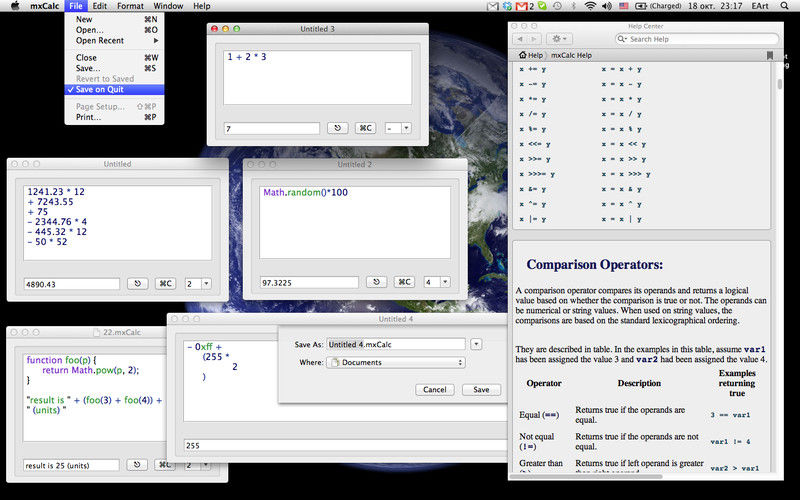Open the mxCalc application menu
Image resolution: width=800 pixels, height=500 pixels.
[44, 6]
